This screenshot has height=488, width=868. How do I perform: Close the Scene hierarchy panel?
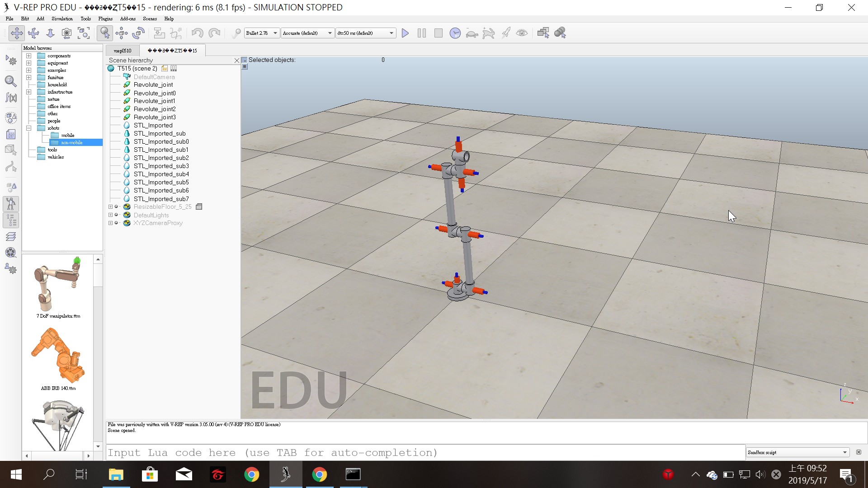[x=236, y=60]
